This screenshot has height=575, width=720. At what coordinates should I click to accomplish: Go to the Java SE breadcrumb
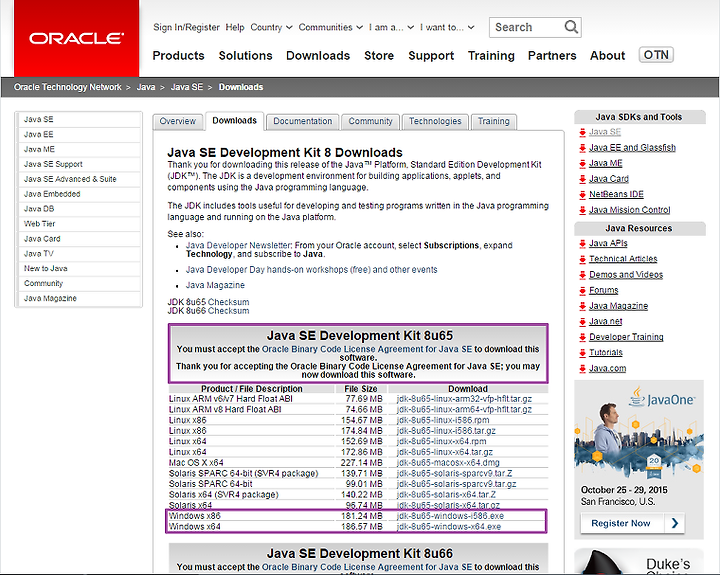click(x=186, y=87)
